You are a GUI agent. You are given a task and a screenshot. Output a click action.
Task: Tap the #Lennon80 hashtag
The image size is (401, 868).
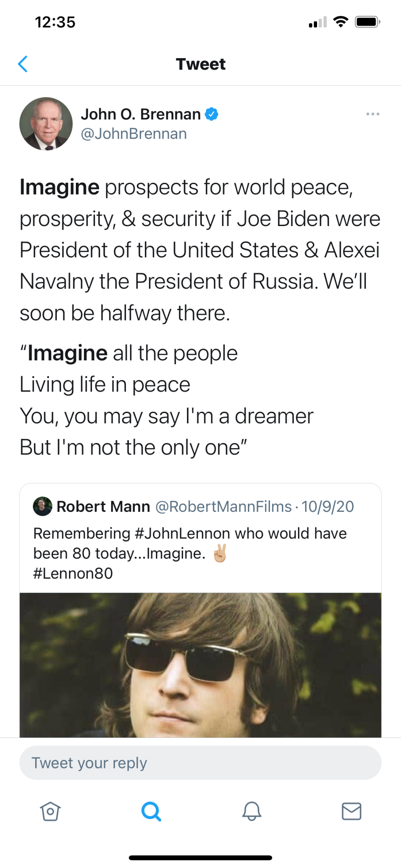tap(73, 573)
